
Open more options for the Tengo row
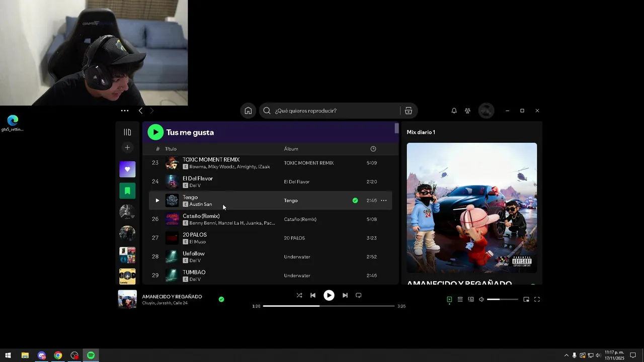point(383,201)
